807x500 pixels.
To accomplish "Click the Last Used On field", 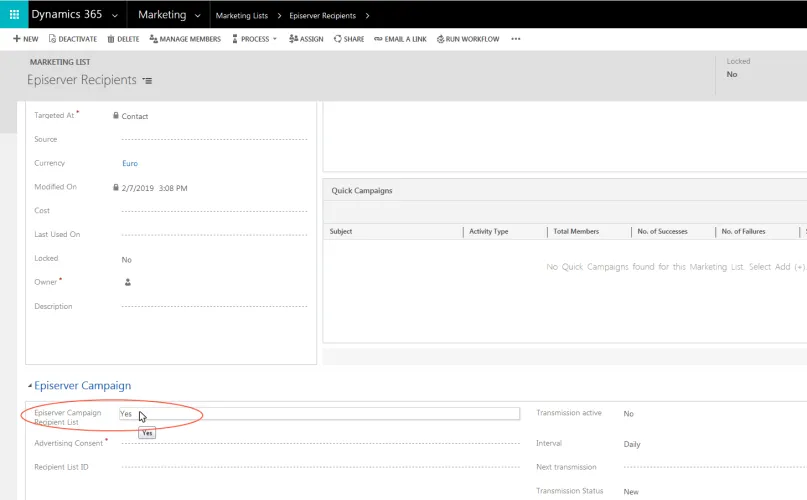I will pyautogui.click(x=214, y=234).
